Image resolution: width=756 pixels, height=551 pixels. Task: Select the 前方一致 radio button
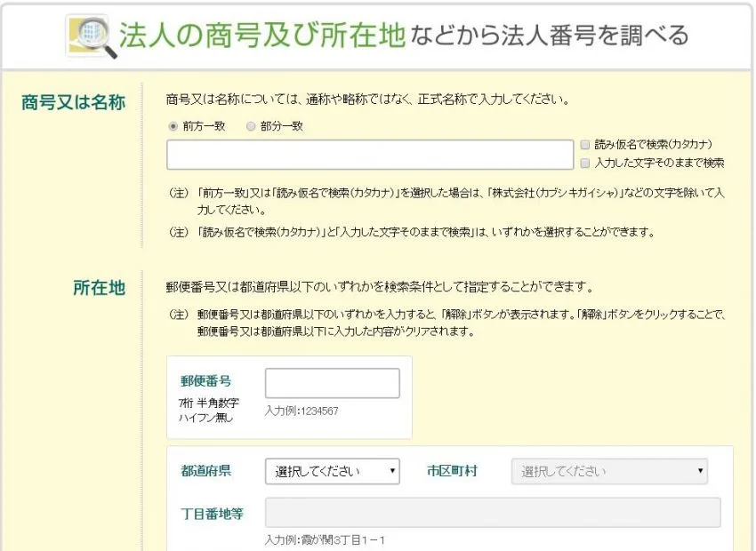click(173, 126)
